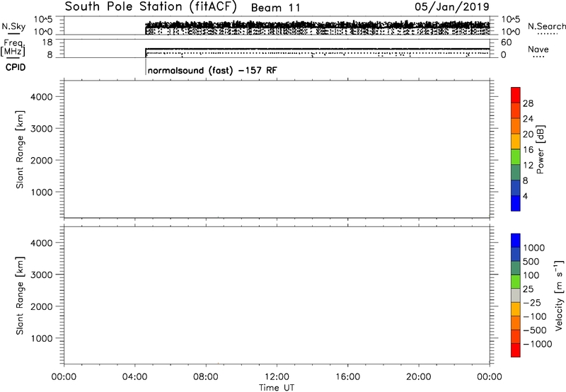Image resolution: width=566 pixels, height=392 pixels.
Task: Click the '60' Nave axis tick
Action: click(x=507, y=42)
